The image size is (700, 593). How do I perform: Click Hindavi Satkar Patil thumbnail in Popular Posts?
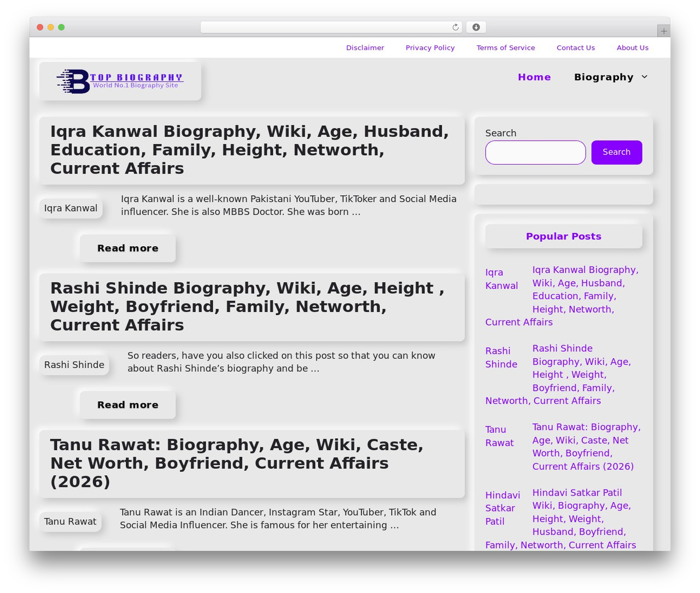click(x=503, y=508)
